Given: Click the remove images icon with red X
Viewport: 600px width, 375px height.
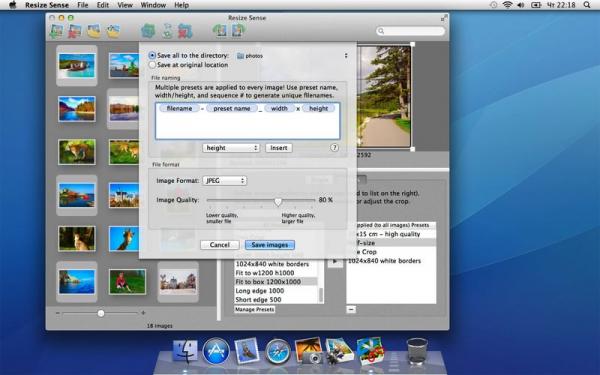Looking at the screenshot, I should point(75,31).
